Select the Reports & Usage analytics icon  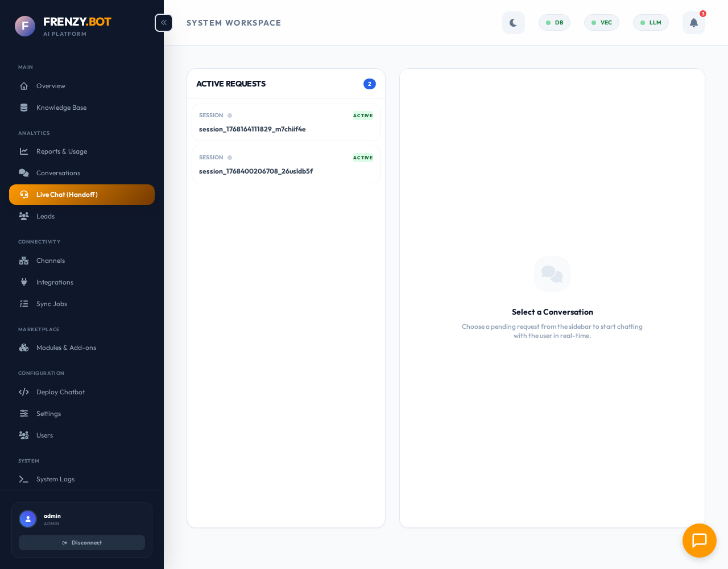point(23,151)
